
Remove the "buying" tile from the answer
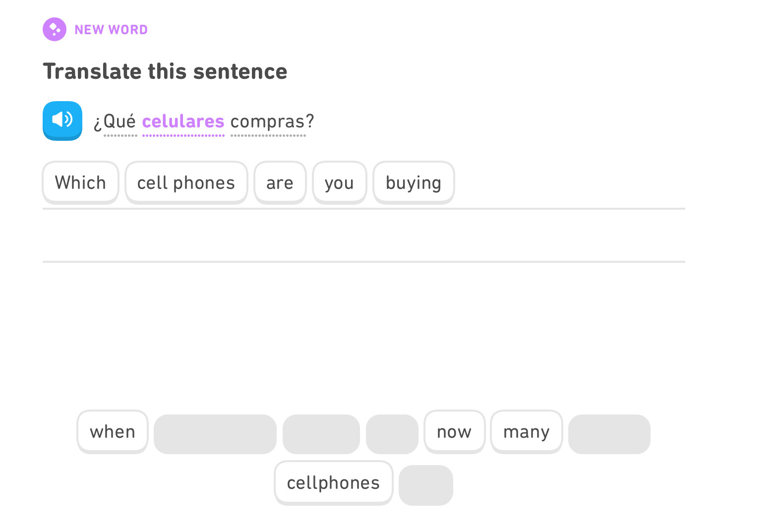point(414,182)
